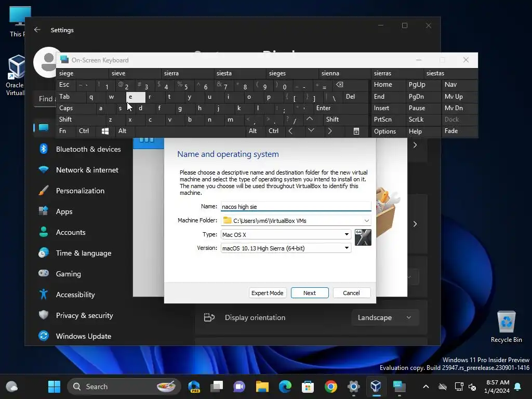This screenshot has height=399, width=532.
Task: Open File Explorer from the taskbar
Action: pyautogui.click(x=262, y=387)
